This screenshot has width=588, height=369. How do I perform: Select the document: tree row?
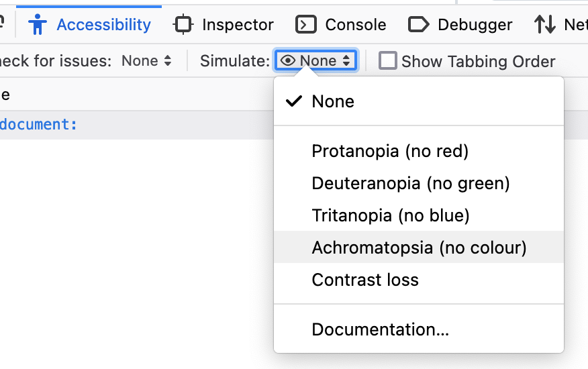137,125
